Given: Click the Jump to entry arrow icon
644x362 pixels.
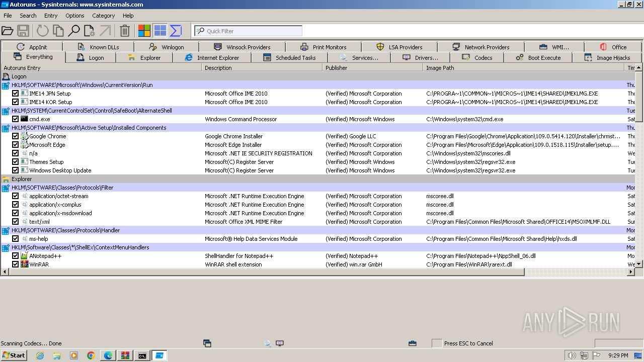Looking at the screenshot, I should [x=105, y=31].
